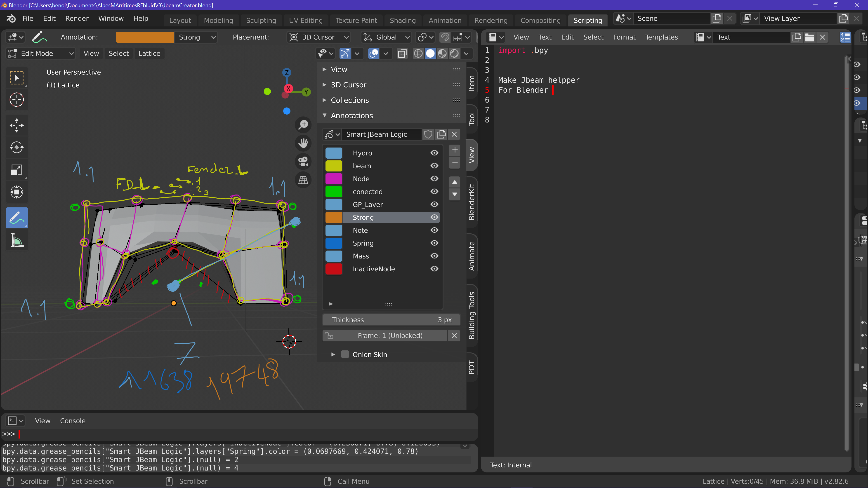This screenshot has height=488, width=868.
Task: Open the Placement 3D Cursor dropdown
Action: (318, 37)
